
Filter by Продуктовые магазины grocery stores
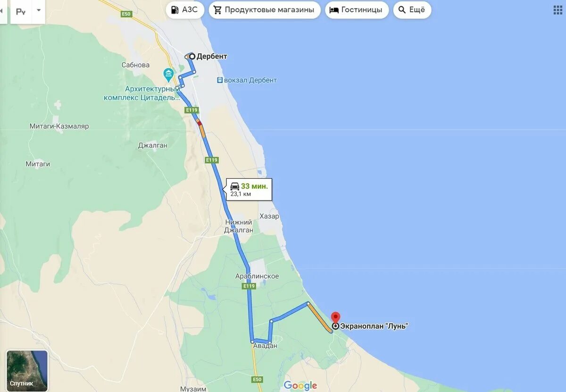(265, 10)
